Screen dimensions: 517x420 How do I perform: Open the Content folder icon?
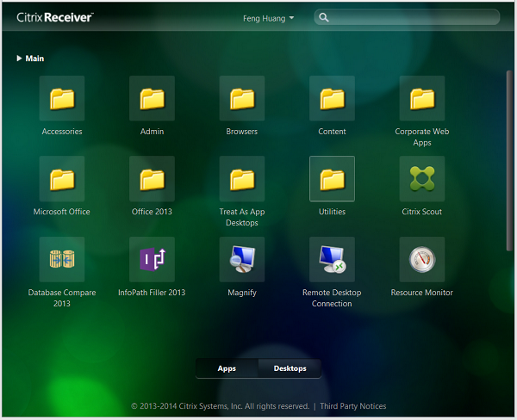click(332, 98)
